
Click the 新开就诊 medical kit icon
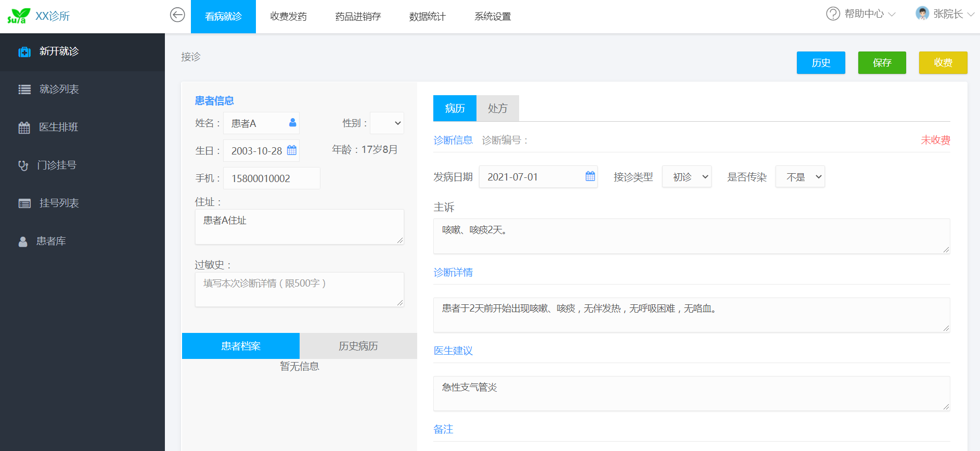[24, 51]
